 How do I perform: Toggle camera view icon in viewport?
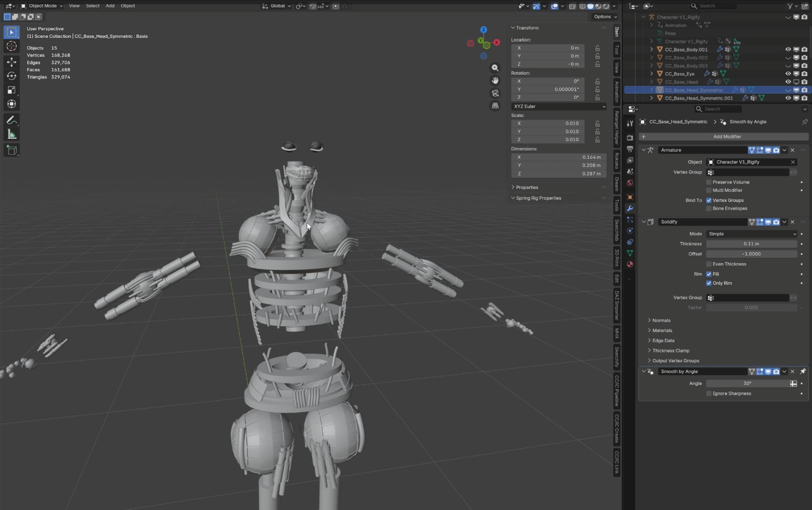495,93
